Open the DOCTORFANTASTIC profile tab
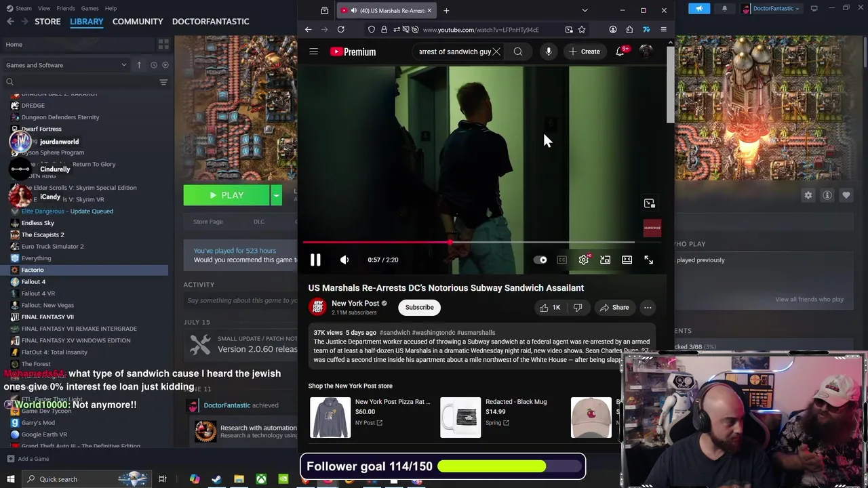 tap(210, 21)
